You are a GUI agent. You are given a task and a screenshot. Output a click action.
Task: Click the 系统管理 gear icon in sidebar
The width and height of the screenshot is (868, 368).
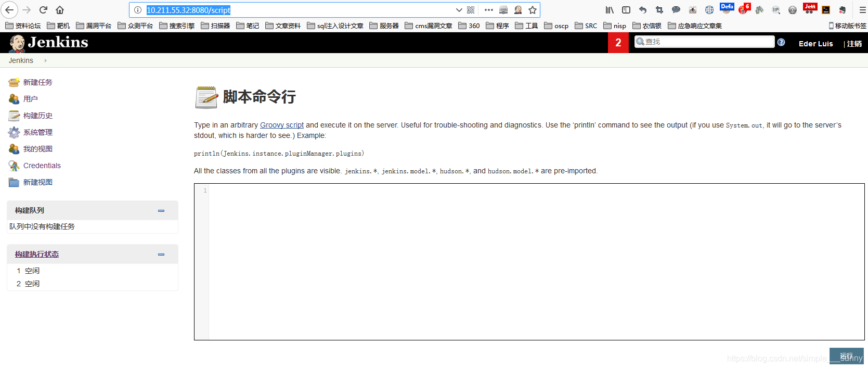[14, 132]
